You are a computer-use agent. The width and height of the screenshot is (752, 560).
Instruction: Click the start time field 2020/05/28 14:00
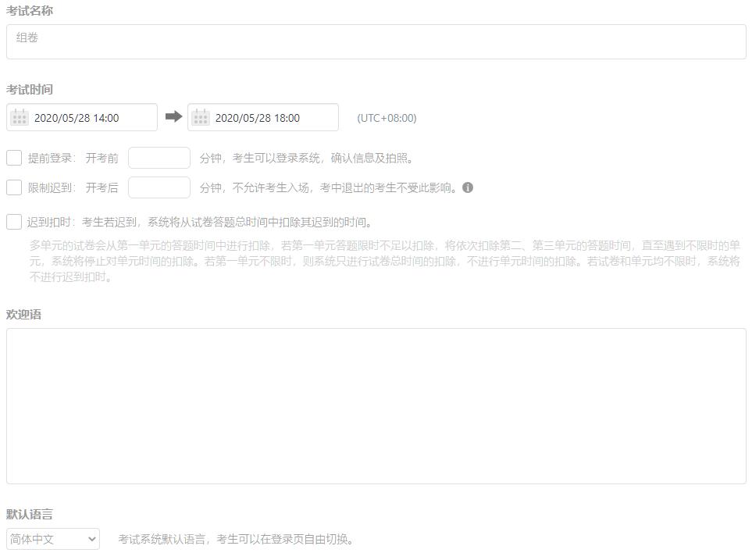[x=82, y=117]
